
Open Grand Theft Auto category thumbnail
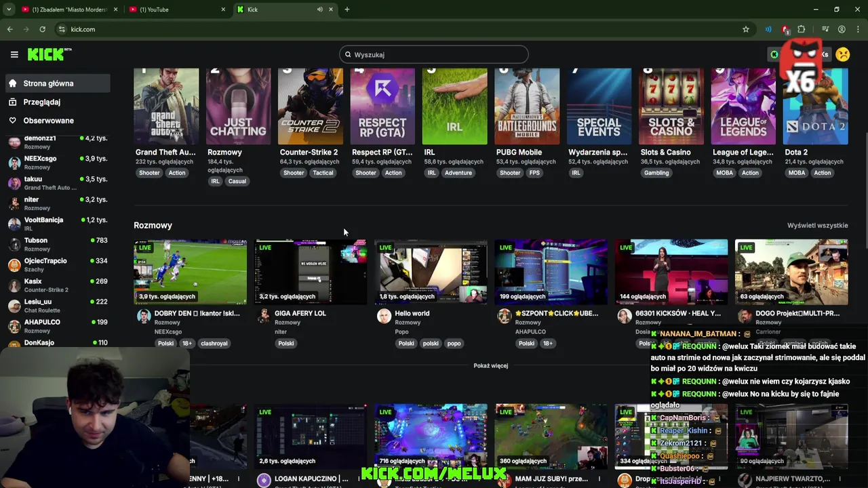pos(166,106)
